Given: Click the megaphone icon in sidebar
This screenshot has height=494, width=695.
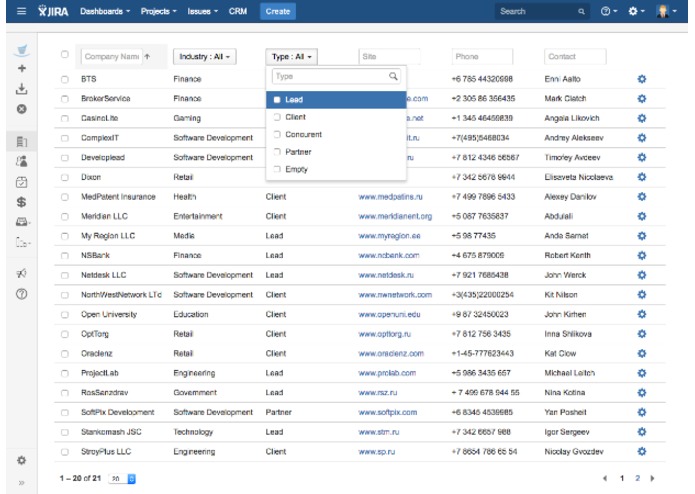Looking at the screenshot, I should [x=21, y=273].
